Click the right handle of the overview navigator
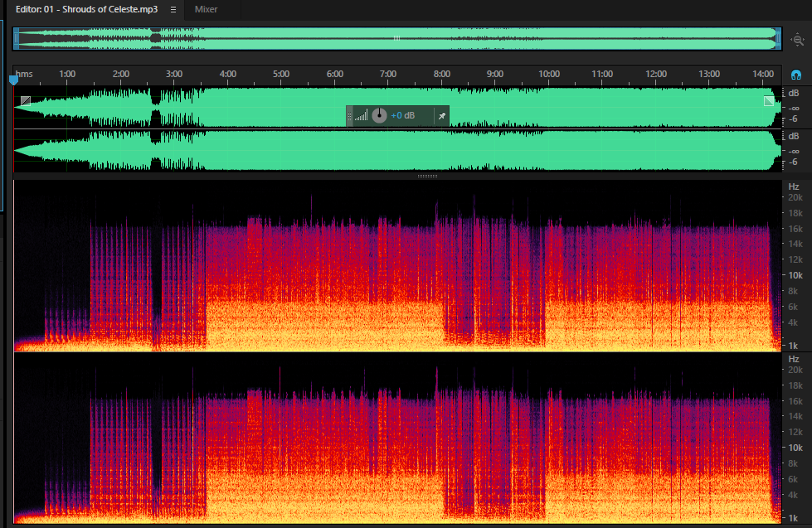 pos(778,39)
